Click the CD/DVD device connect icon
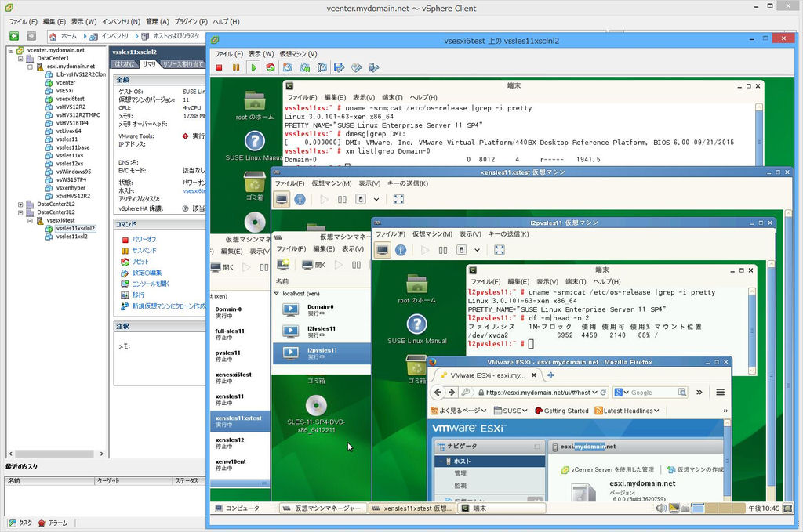 (357, 67)
